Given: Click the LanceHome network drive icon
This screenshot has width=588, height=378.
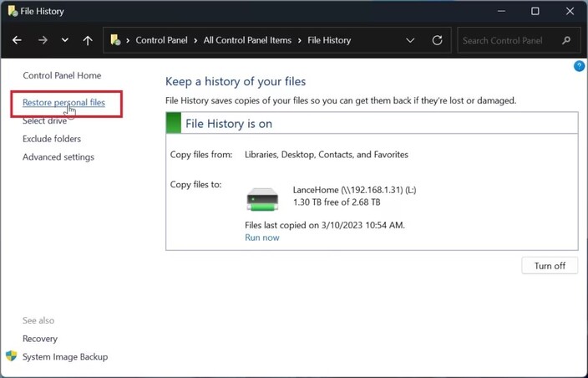Looking at the screenshot, I should (262, 199).
